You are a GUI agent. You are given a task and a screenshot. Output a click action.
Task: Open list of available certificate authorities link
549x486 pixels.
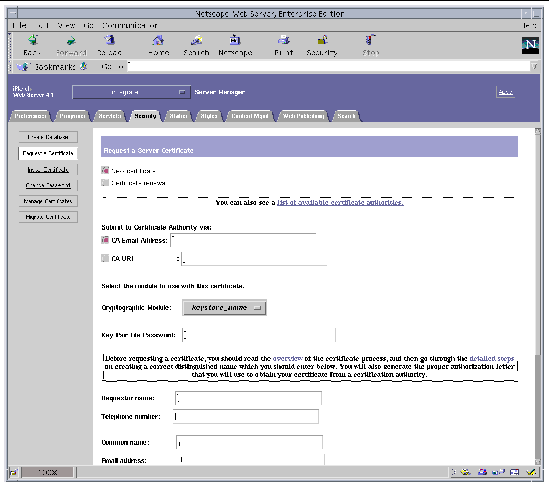tap(340, 202)
